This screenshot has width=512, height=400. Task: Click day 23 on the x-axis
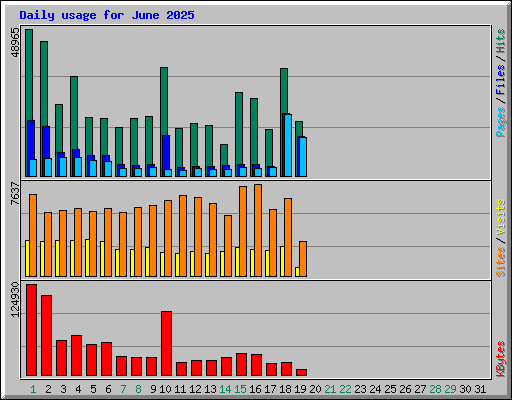tap(360, 389)
